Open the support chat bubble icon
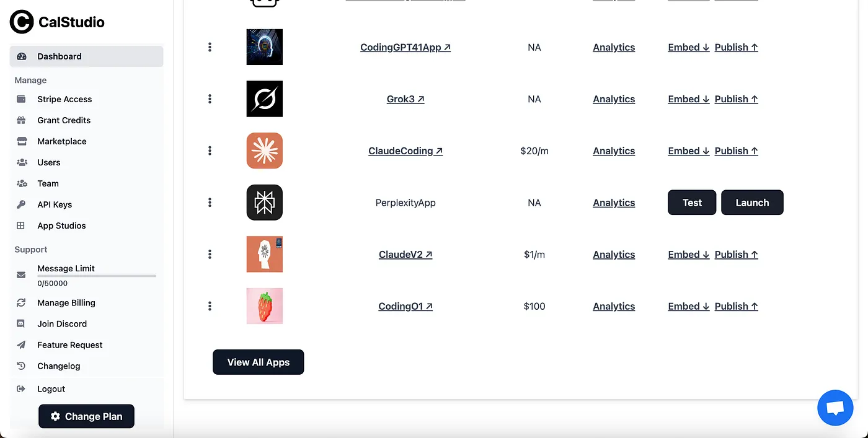868x438 pixels. [835, 408]
